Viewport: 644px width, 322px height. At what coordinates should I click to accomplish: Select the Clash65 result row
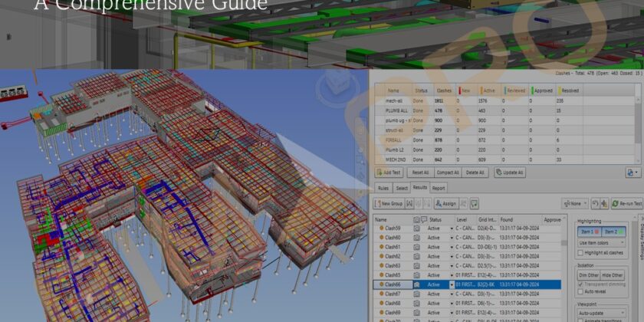(467, 275)
